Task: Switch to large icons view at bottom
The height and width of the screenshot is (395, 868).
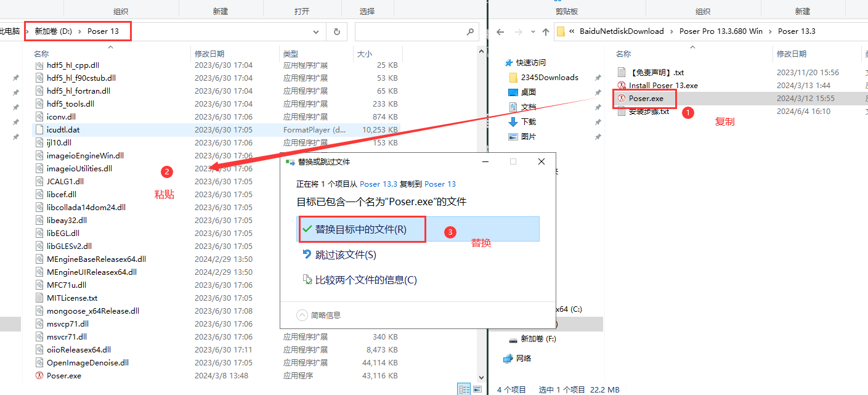Action: tap(477, 389)
